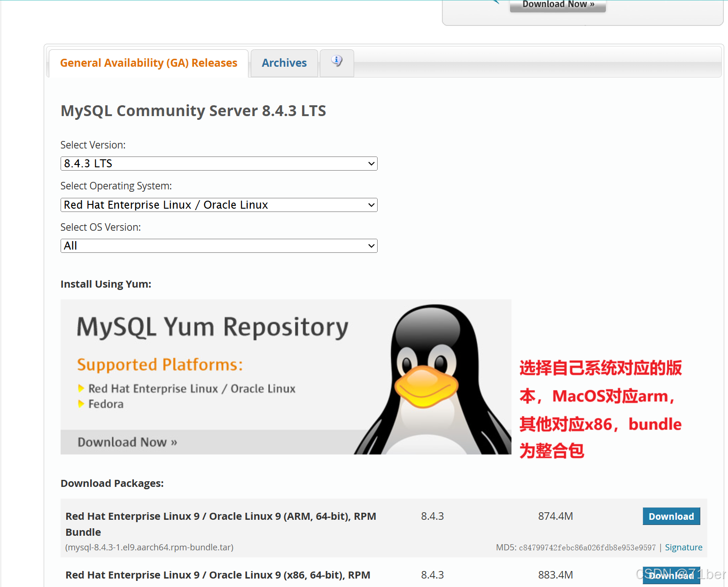Click the Fedora supported platform entry

click(106, 404)
